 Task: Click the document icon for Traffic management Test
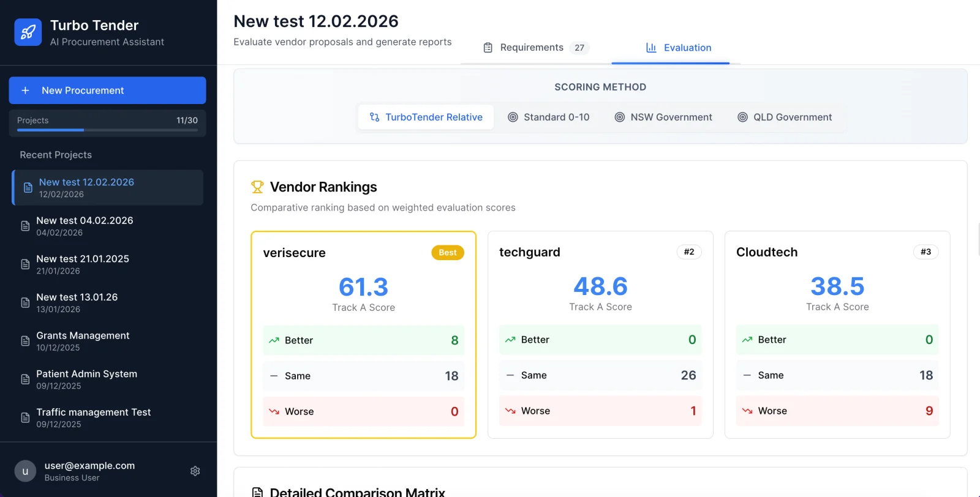click(25, 418)
